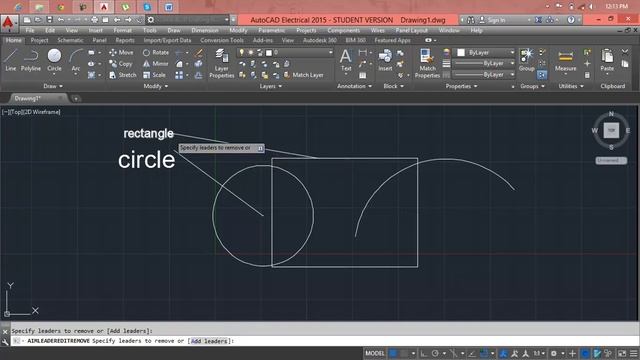
Task: Toggle object snap in status bar
Action: coord(484,353)
